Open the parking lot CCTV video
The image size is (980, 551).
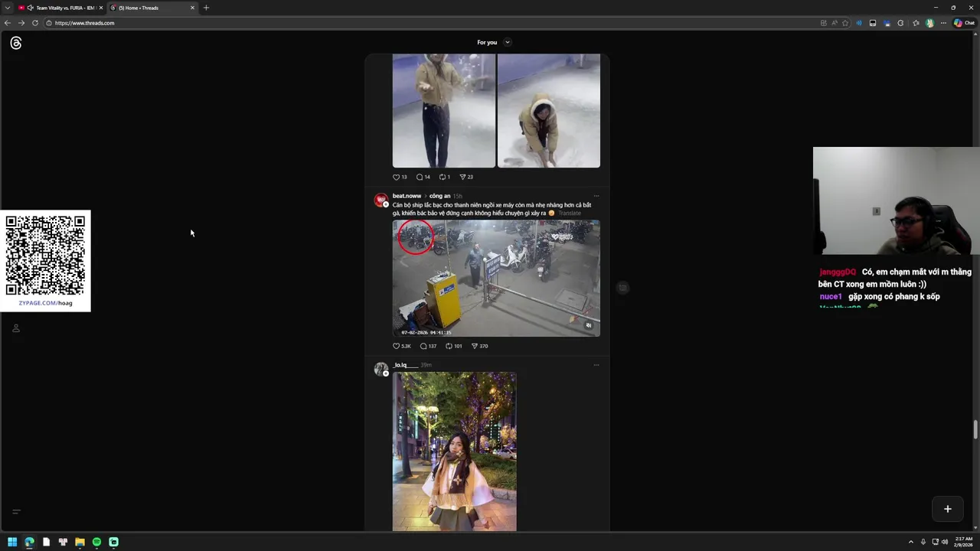[x=496, y=279]
